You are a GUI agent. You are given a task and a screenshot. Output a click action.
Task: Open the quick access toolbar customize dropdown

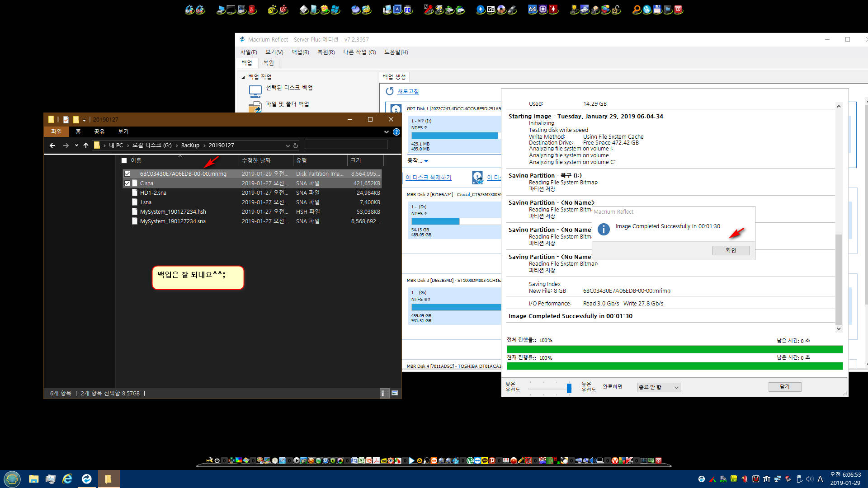[x=84, y=120]
